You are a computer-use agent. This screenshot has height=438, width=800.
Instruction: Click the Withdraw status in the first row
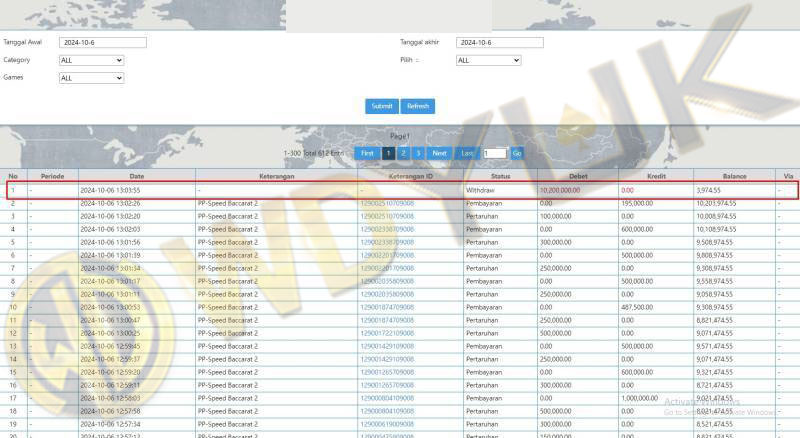click(479, 189)
